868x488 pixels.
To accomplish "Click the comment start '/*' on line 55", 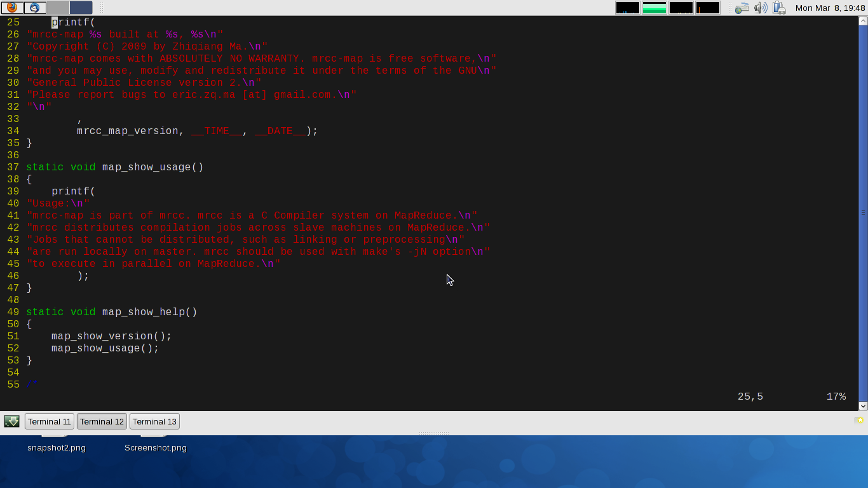I will point(32,384).
